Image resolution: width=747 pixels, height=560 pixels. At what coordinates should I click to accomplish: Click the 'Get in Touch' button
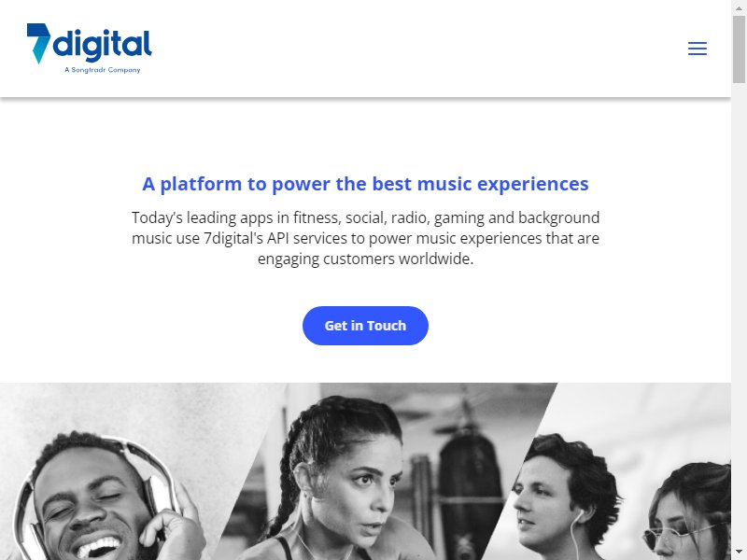pyautogui.click(x=365, y=326)
